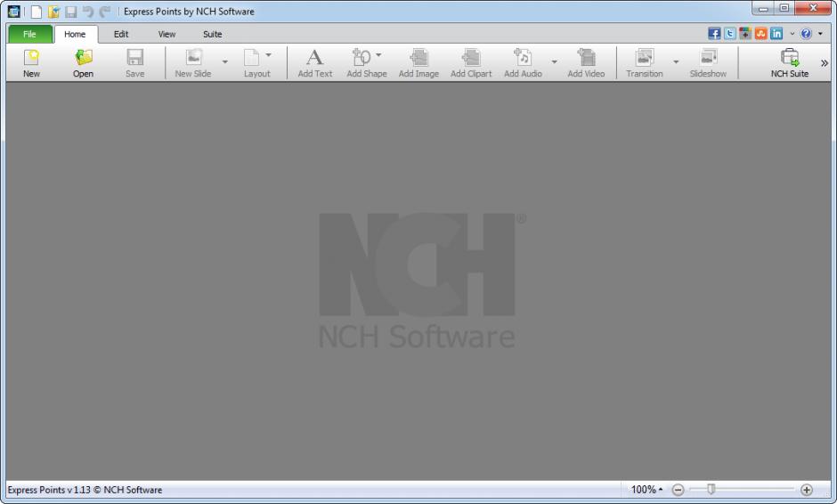Expand the Add Audio dropdown arrow
The image size is (837, 504).
(554, 62)
